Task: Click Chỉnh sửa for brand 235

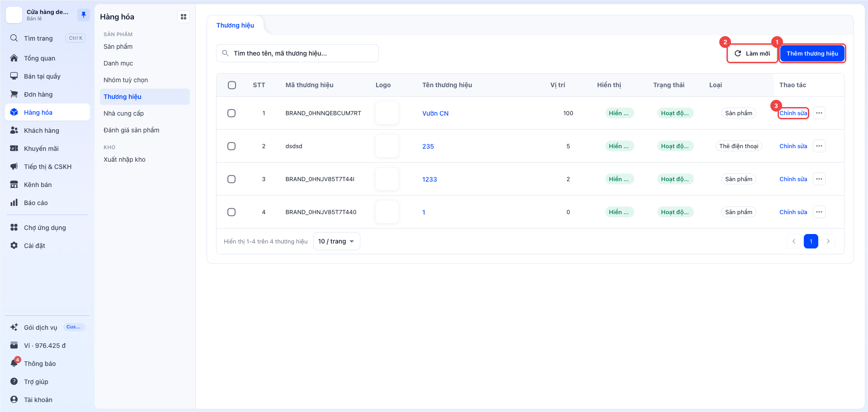Action: [793, 146]
